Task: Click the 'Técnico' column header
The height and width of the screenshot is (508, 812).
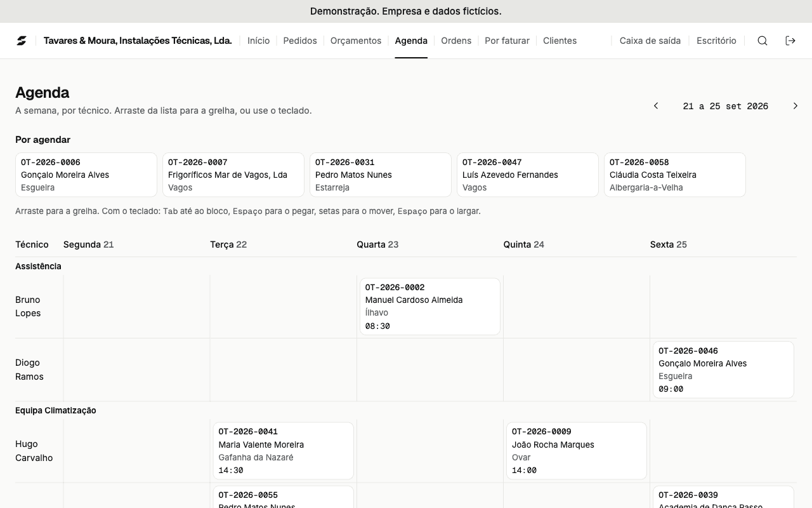Action: (32, 244)
